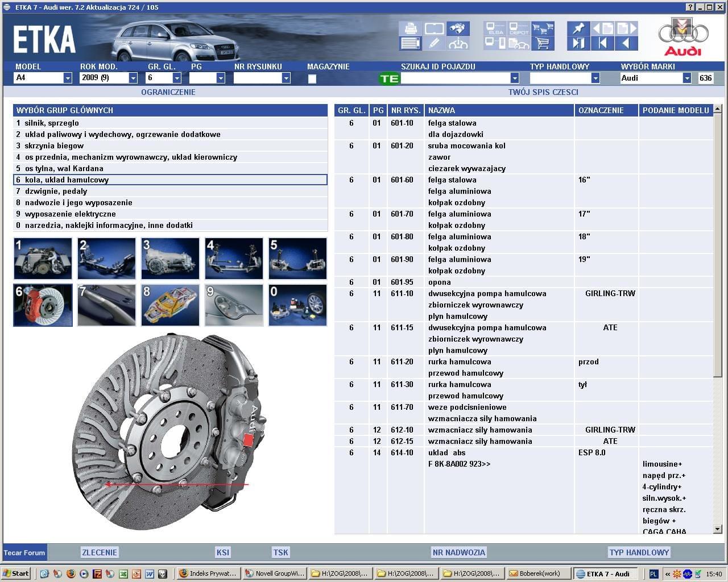Switch to Novell GroupWise taskbar window

[274, 573]
